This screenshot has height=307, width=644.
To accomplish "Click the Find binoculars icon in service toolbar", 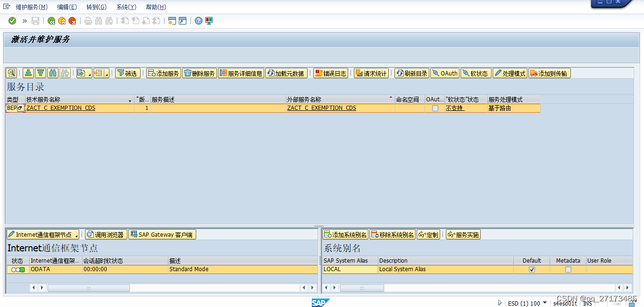I will (53, 73).
